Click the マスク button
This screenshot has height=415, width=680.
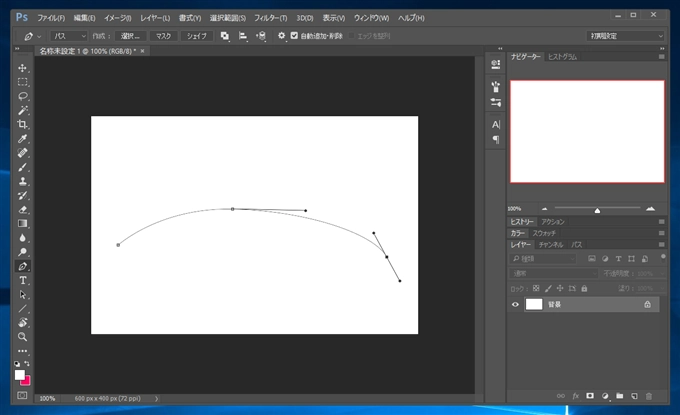(164, 36)
